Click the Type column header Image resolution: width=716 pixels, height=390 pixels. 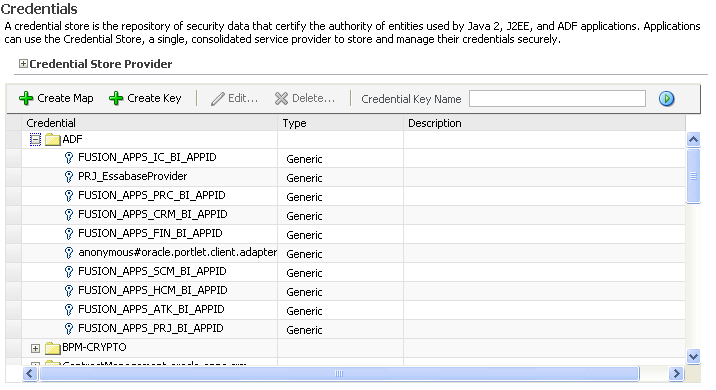coord(341,123)
